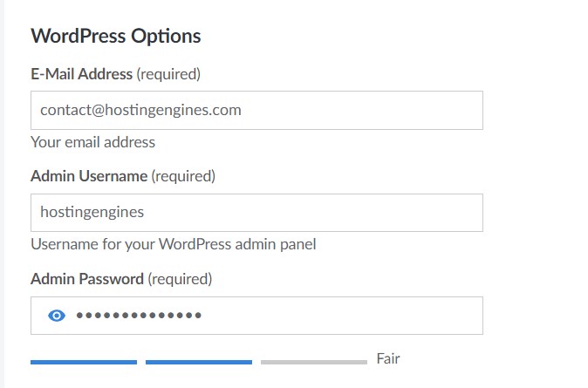The image size is (588, 388).
Task: Click empty right area of password field
Action: click(x=341, y=316)
